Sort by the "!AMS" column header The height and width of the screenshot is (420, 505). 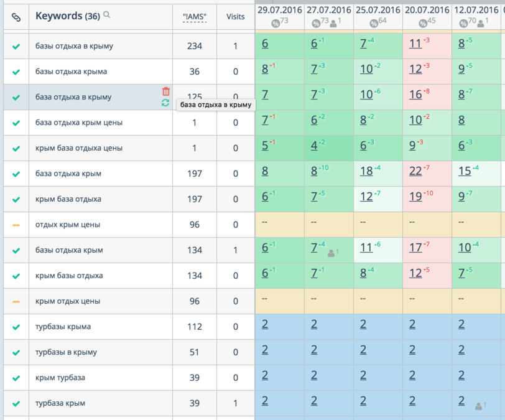click(195, 17)
